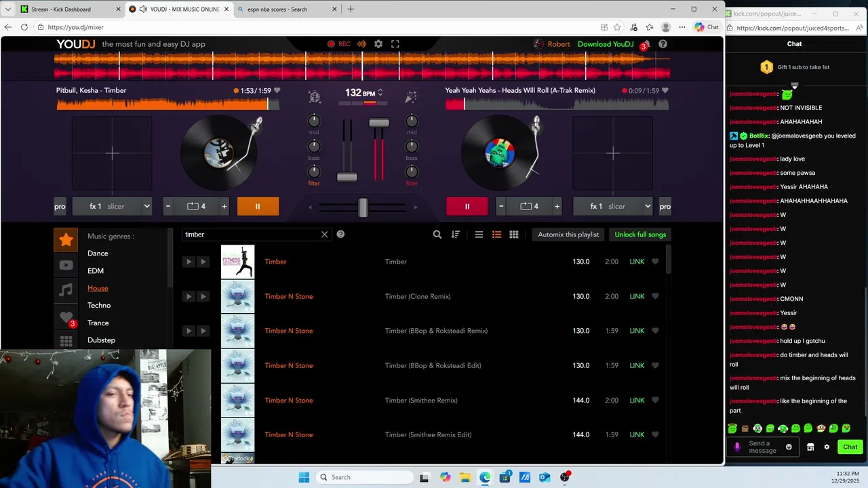
Task: Click the party popper effect icon
Action: (x=411, y=97)
